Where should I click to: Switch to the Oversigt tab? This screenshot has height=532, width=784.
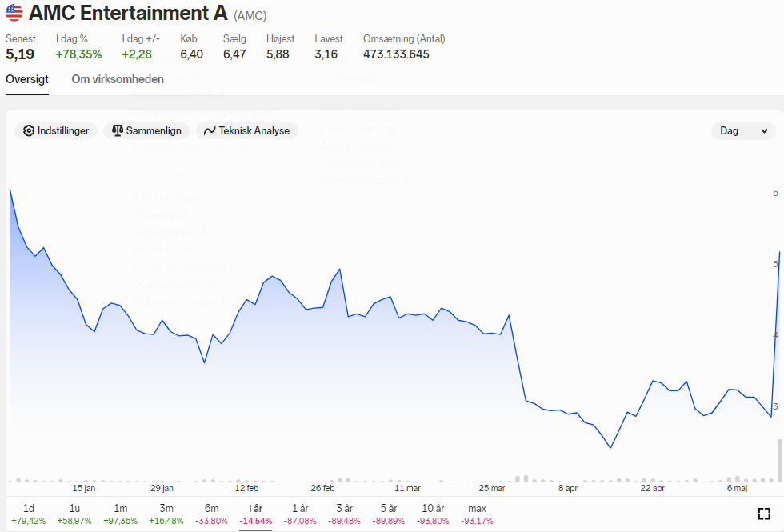coord(27,79)
